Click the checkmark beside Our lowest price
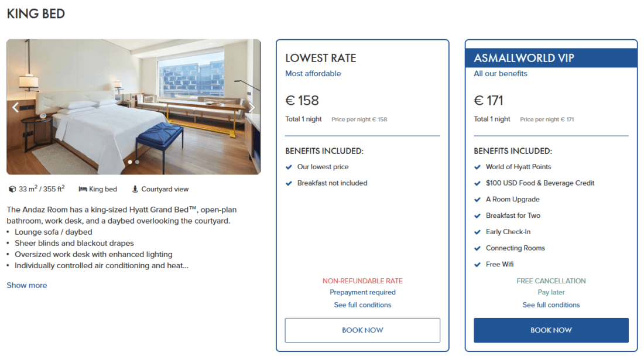Viewport: 644px width, 356px height. click(x=289, y=167)
